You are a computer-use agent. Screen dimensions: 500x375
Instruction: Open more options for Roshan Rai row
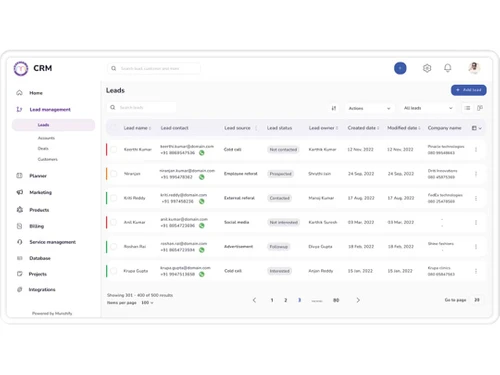point(476,247)
